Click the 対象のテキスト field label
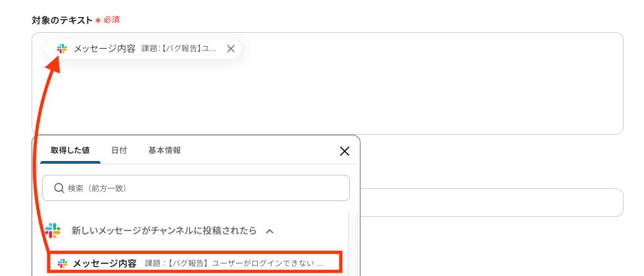Viewport: 644px width, 276px height. click(x=62, y=20)
